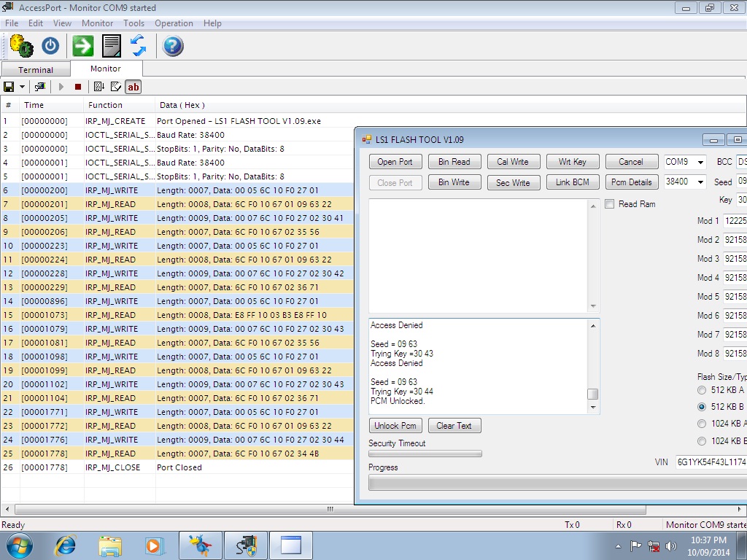Open the blue question mark help icon
The image size is (747, 560).
(173, 46)
